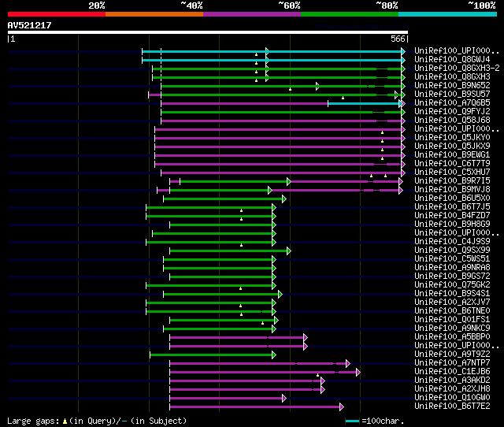The image size is (504, 427).
Task: Click the purple ~60% identity color segment
Action: point(252,14)
